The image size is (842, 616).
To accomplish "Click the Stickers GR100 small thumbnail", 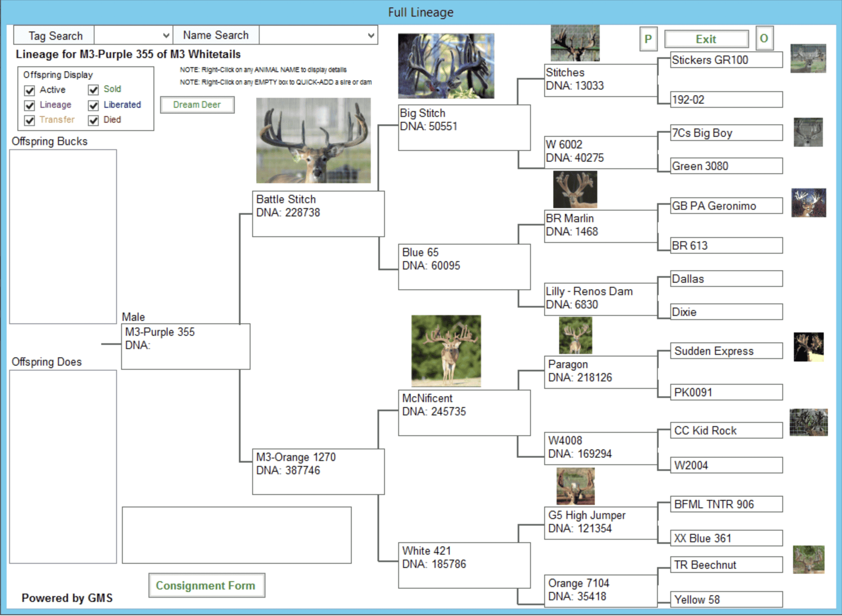I will (808, 58).
